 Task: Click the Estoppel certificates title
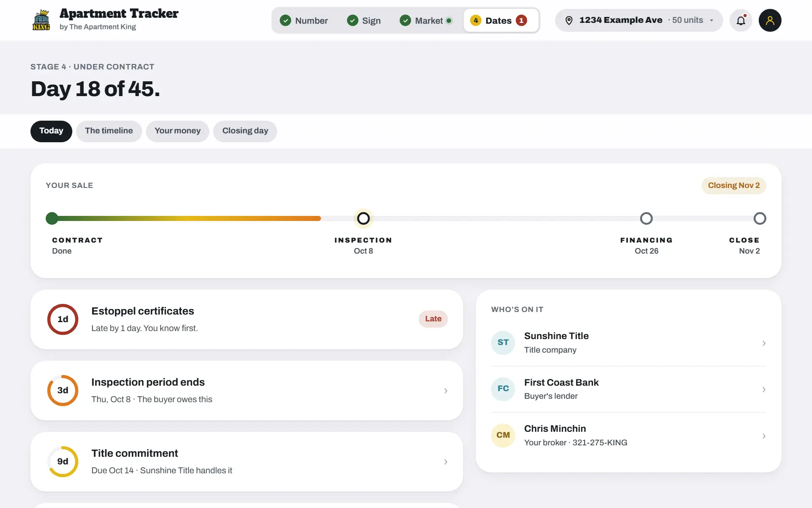click(143, 311)
